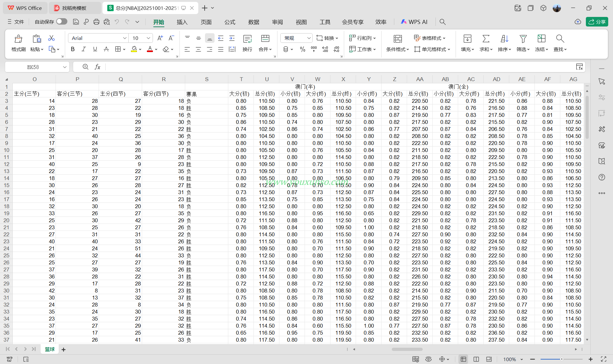Apply strikethrough formatting
Image resolution: width=613 pixels, height=364 pixels.
[x=106, y=49]
